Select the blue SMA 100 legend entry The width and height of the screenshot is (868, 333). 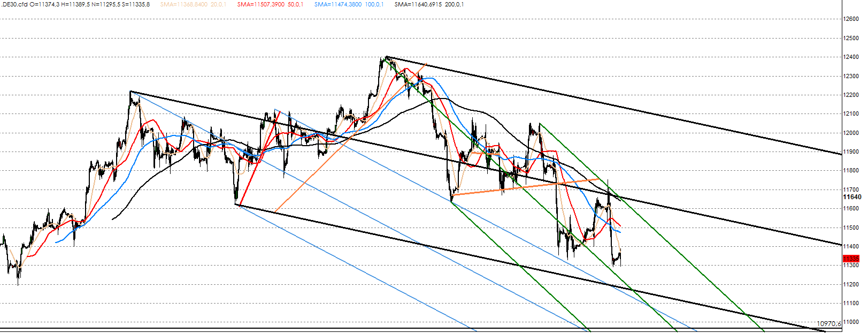coord(349,4)
